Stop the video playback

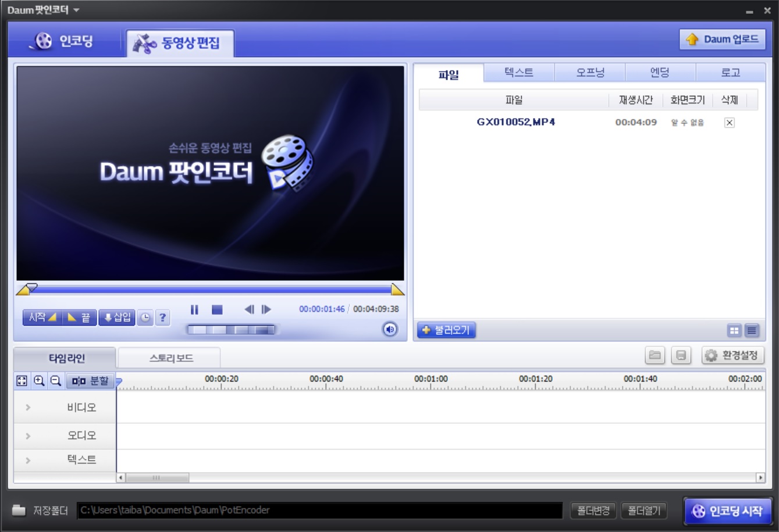[217, 310]
